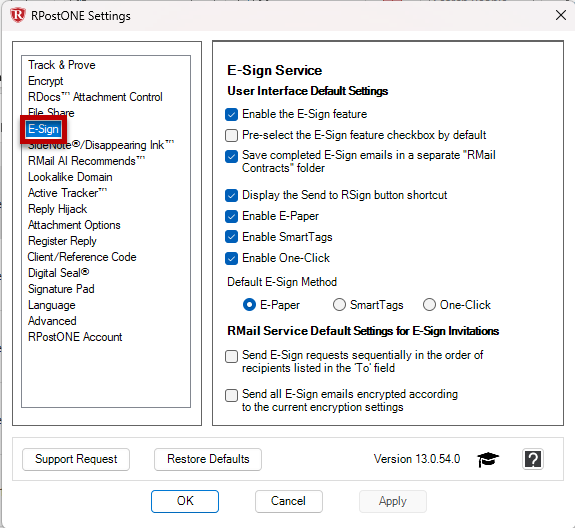Open the question mark help icon

tap(532, 459)
